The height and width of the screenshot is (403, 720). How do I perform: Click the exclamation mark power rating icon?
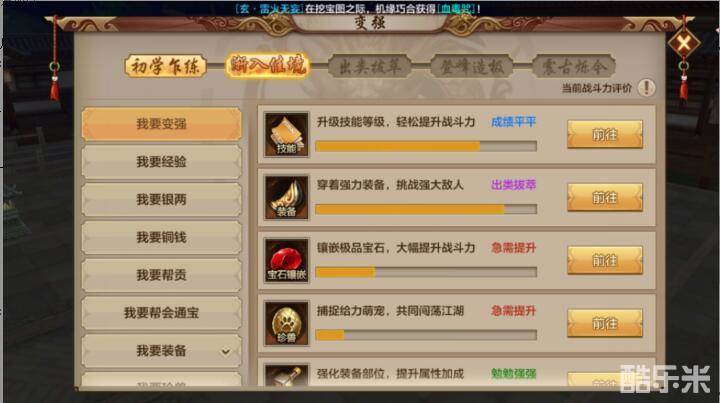tap(647, 88)
